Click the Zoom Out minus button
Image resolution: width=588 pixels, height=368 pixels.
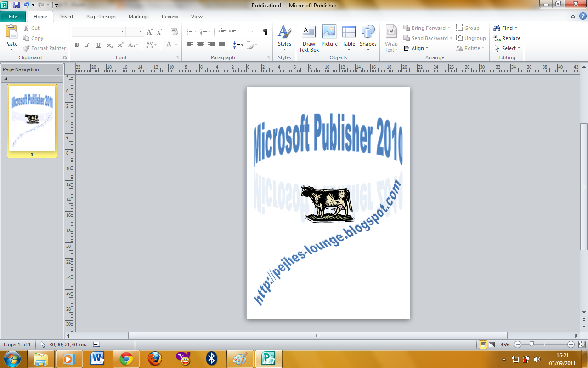point(518,344)
